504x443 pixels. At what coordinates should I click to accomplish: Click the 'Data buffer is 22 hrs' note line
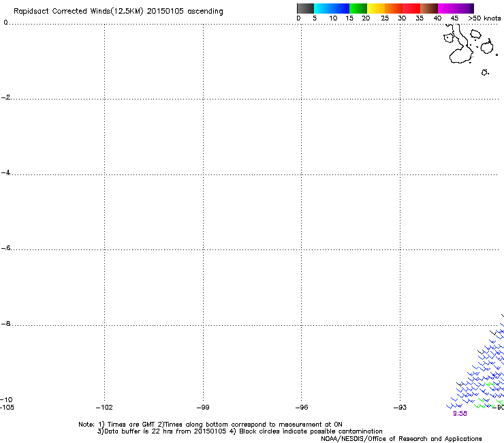point(240,431)
